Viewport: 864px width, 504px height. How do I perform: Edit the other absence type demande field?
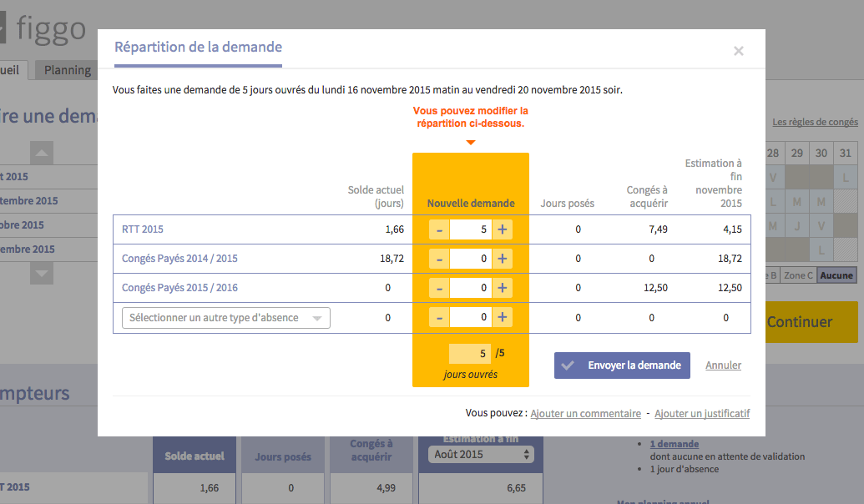pos(471,317)
